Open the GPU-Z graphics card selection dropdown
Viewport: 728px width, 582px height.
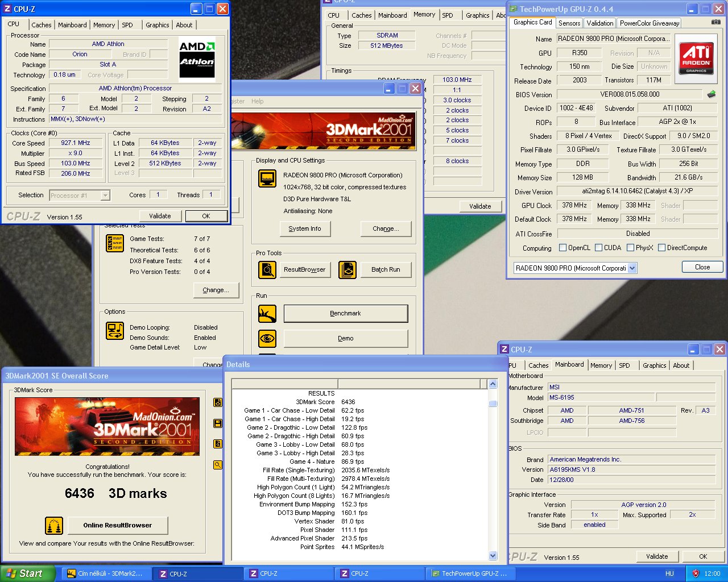(632, 268)
